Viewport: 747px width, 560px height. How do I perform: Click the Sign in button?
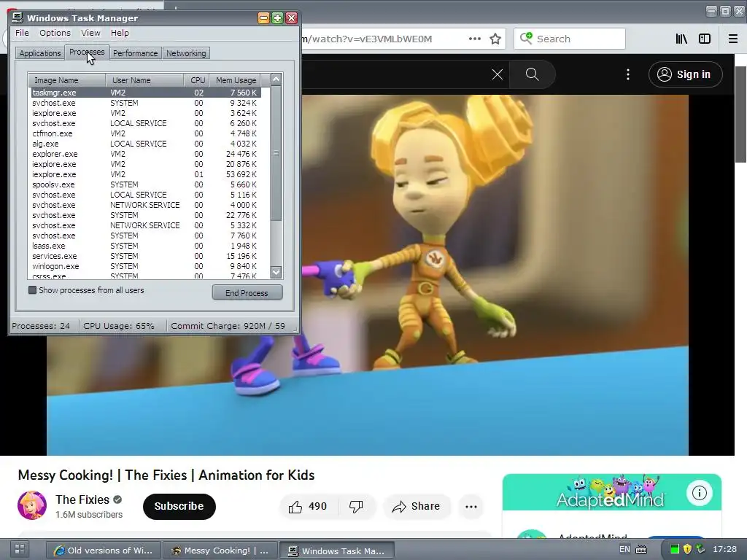click(x=685, y=74)
